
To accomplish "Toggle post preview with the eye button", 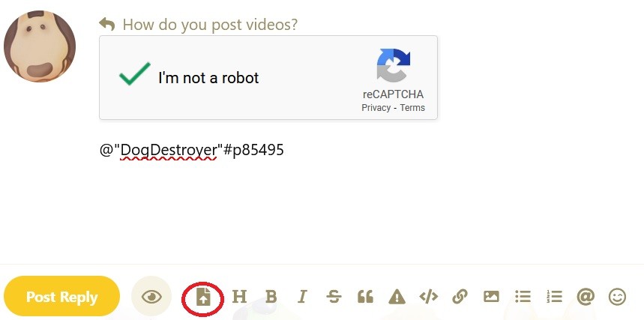I will point(151,296).
